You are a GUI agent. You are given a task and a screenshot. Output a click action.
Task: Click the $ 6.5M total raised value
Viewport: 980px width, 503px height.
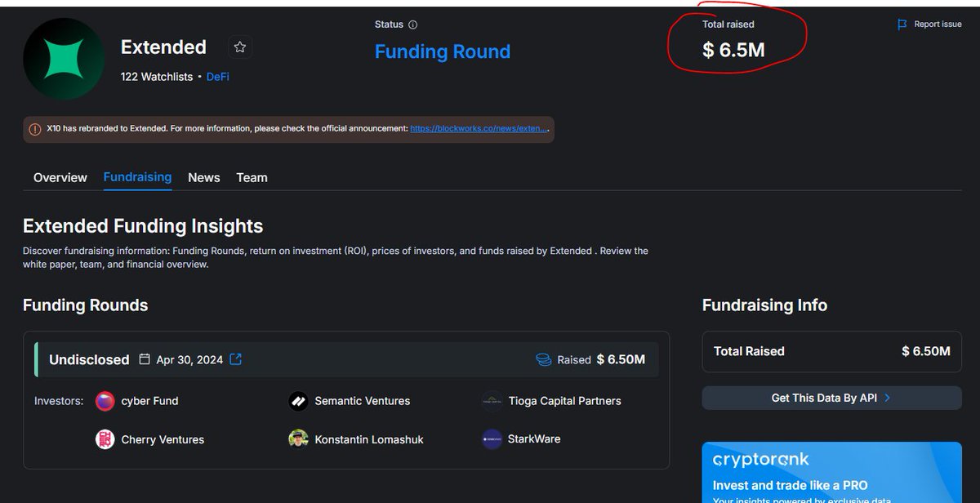tap(733, 50)
